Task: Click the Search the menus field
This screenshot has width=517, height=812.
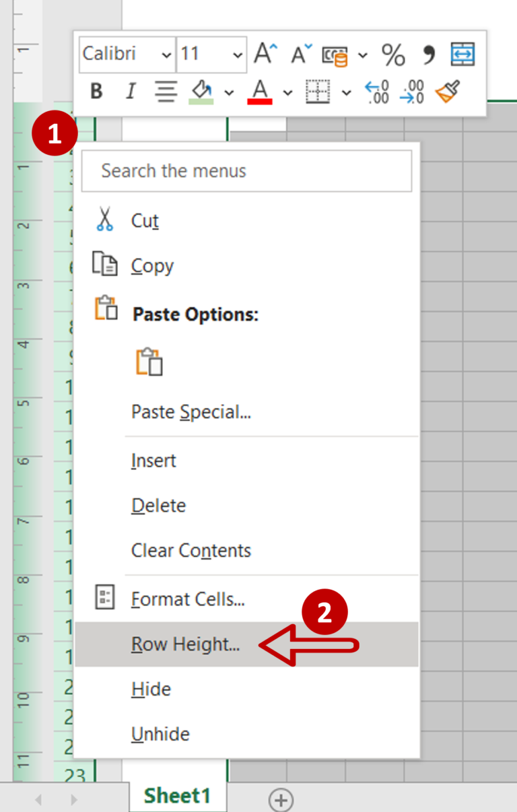Action: tap(246, 171)
